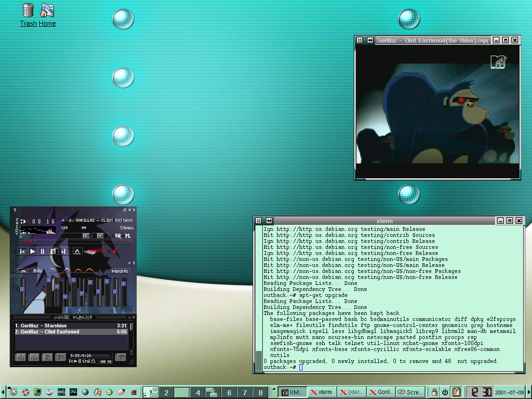
Task: Click the xterm sticky pin icon
Action: (269, 221)
